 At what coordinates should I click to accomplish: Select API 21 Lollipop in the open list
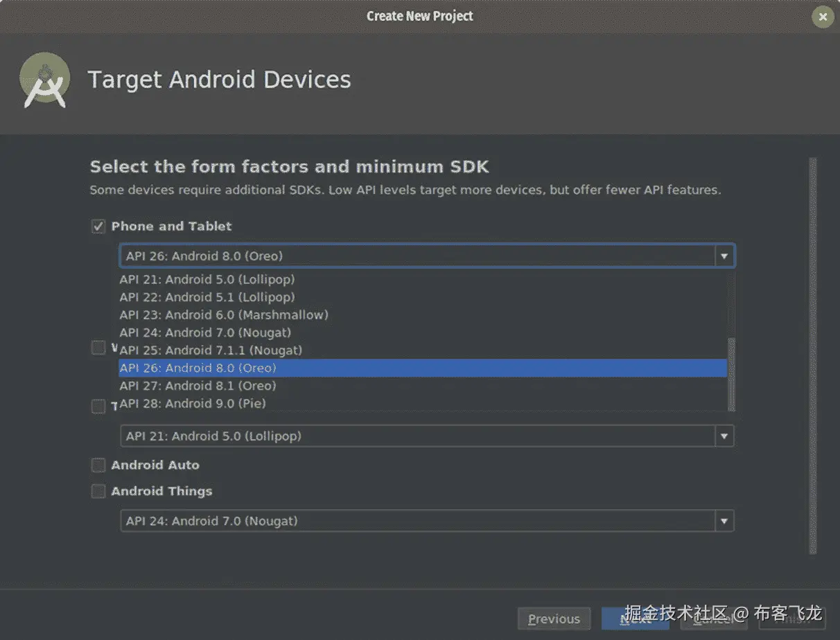tap(207, 280)
